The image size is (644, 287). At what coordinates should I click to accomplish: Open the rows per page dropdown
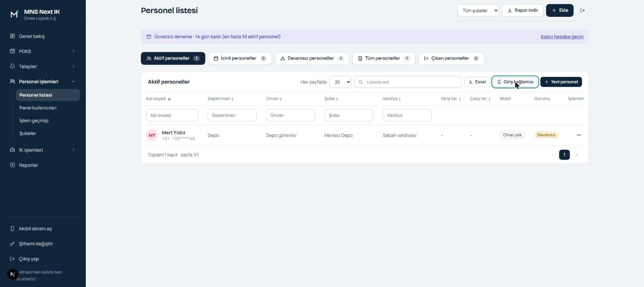coord(340,82)
